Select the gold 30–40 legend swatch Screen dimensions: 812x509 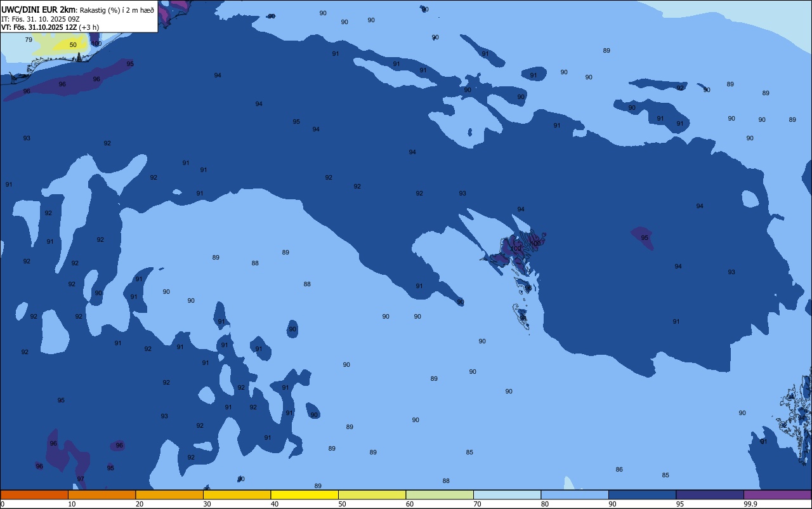point(237,494)
